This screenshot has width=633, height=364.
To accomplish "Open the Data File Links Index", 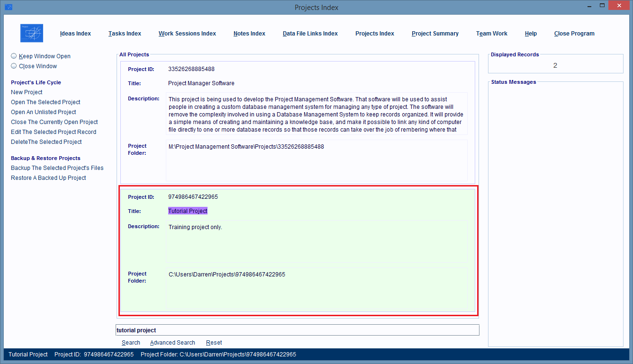I will coord(310,34).
